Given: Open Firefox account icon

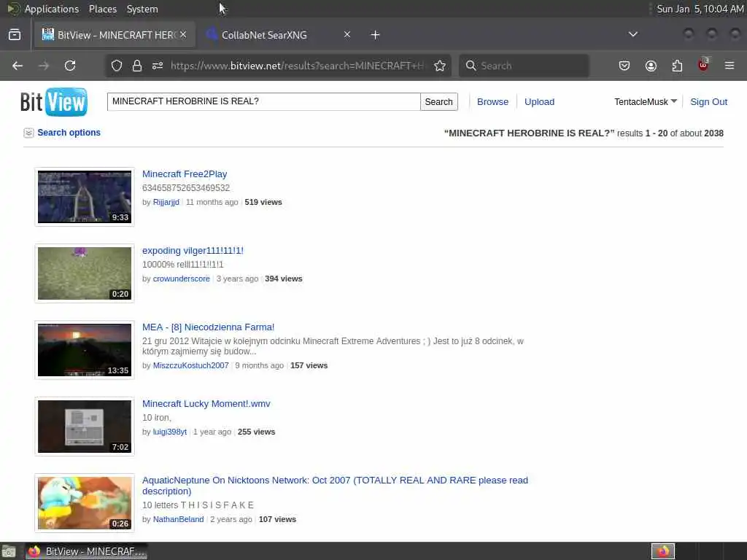Looking at the screenshot, I should pos(651,66).
